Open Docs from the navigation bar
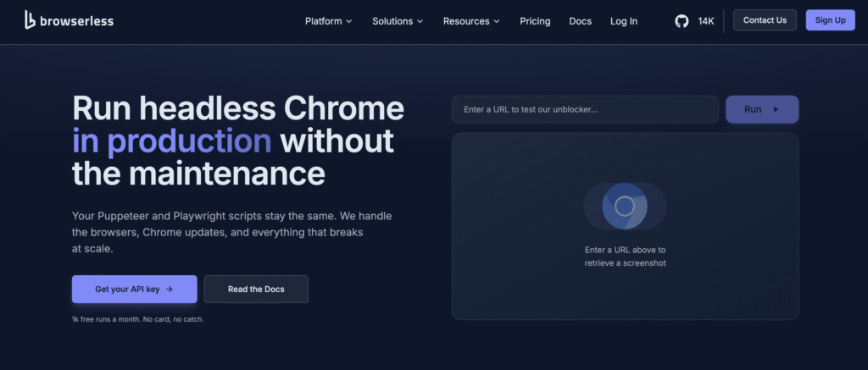Viewport: 868px width, 370px height. pos(580,21)
